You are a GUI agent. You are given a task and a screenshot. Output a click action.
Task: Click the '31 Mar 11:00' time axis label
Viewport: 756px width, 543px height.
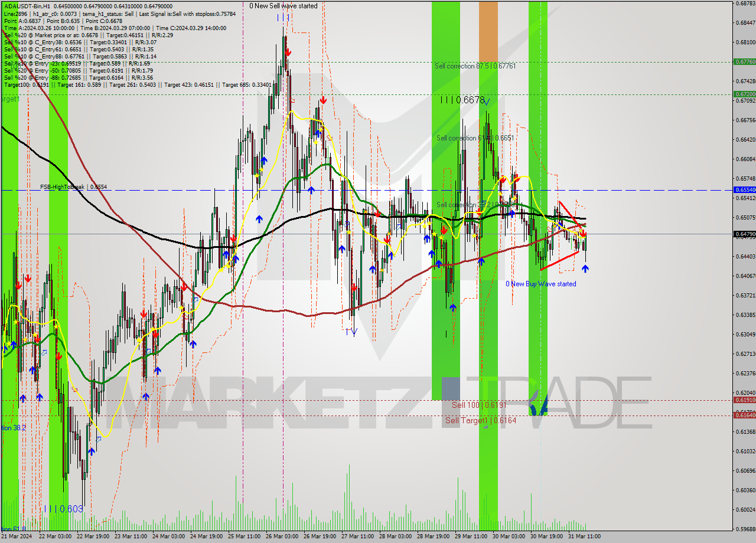(584, 536)
